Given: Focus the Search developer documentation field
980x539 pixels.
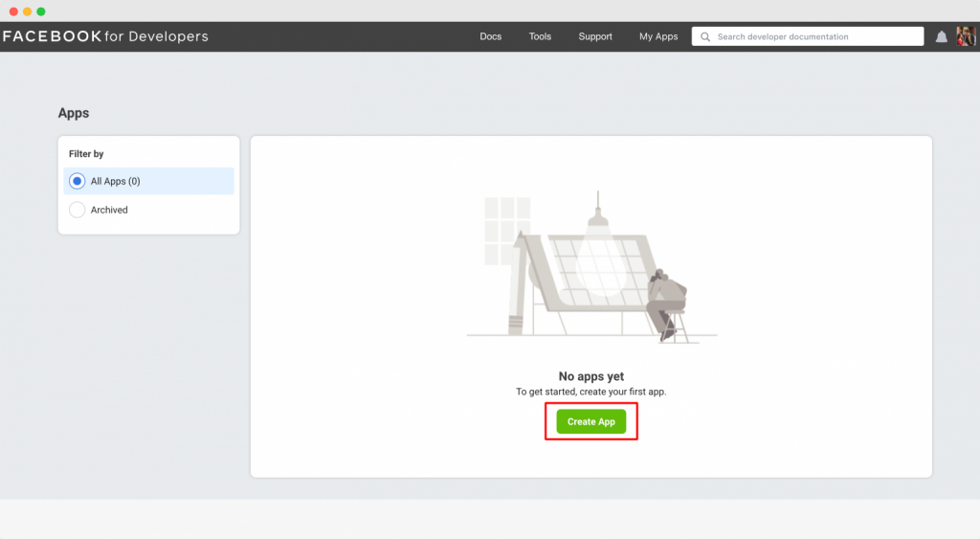Looking at the screenshot, I should pyautogui.click(x=808, y=36).
